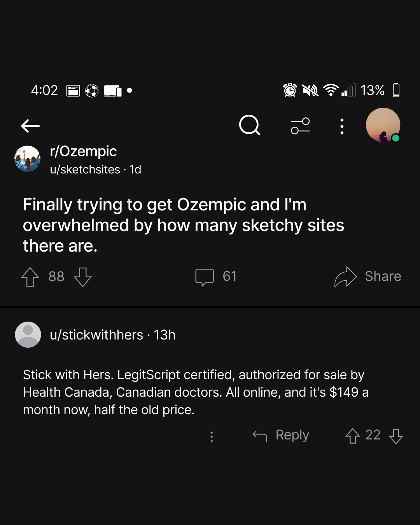Tap the back arrow icon
Screen dimensions: 420x525
coord(30,126)
